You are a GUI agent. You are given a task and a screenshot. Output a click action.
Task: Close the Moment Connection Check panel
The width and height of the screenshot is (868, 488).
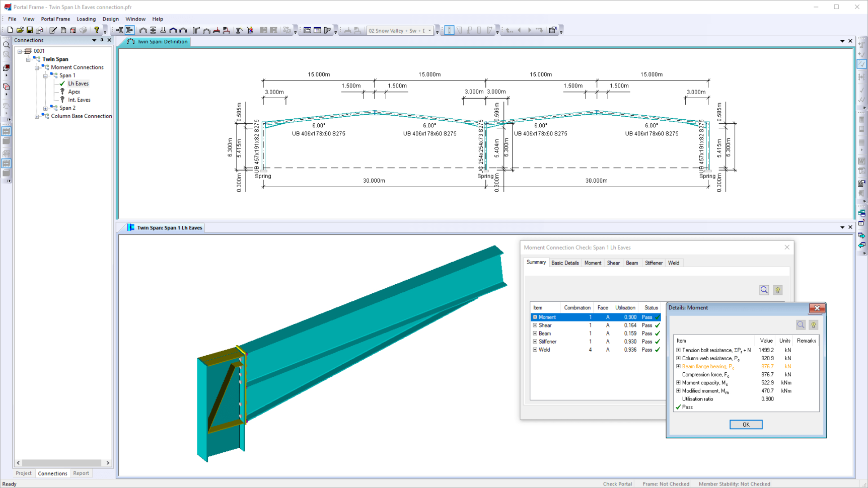(787, 247)
